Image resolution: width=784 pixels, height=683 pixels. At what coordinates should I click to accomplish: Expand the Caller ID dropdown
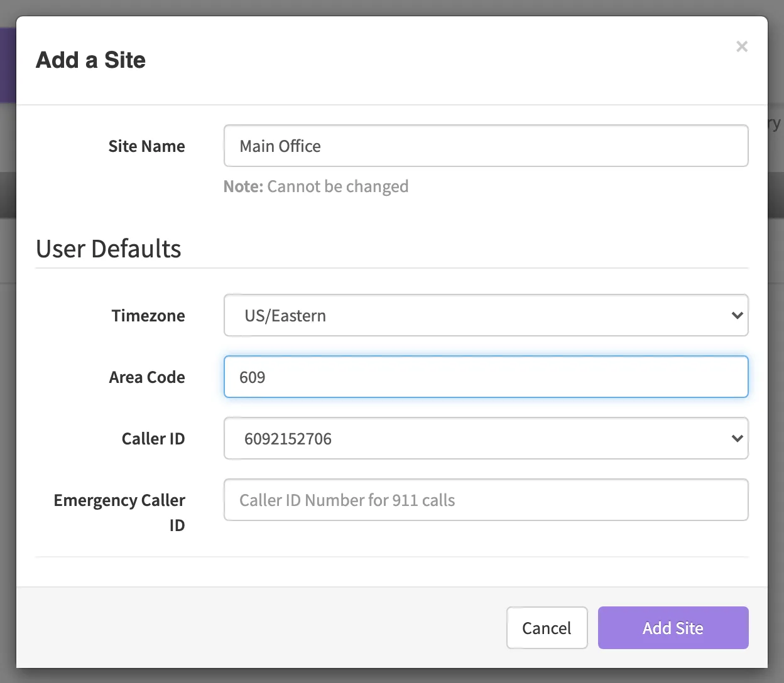(486, 438)
